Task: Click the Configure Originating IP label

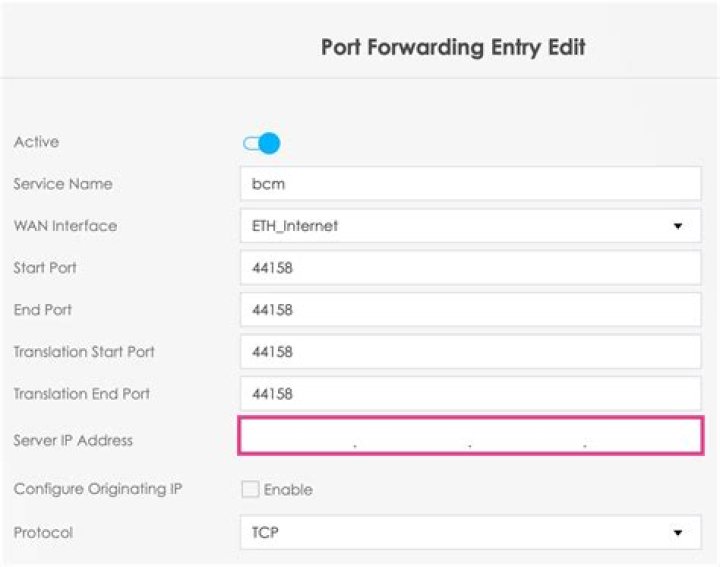Action: coord(98,490)
